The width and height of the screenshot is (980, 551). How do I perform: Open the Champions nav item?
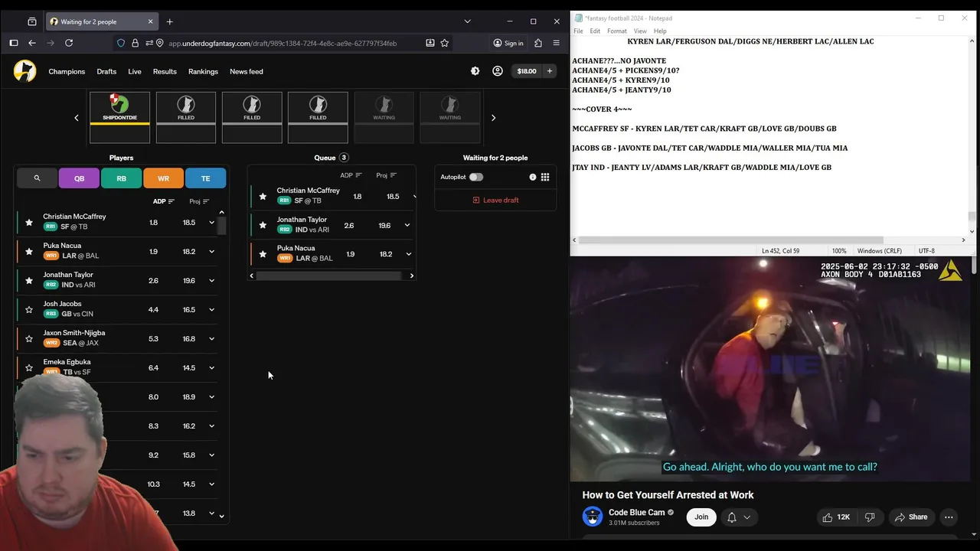pyautogui.click(x=67, y=71)
